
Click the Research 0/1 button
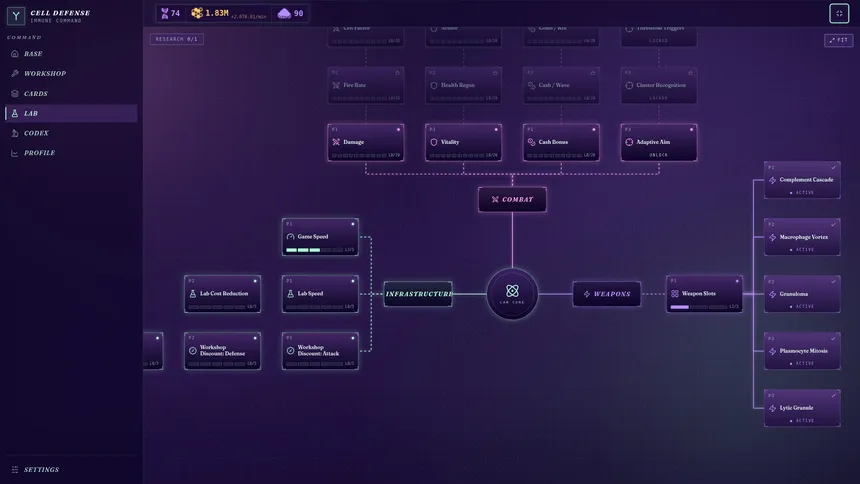177,39
